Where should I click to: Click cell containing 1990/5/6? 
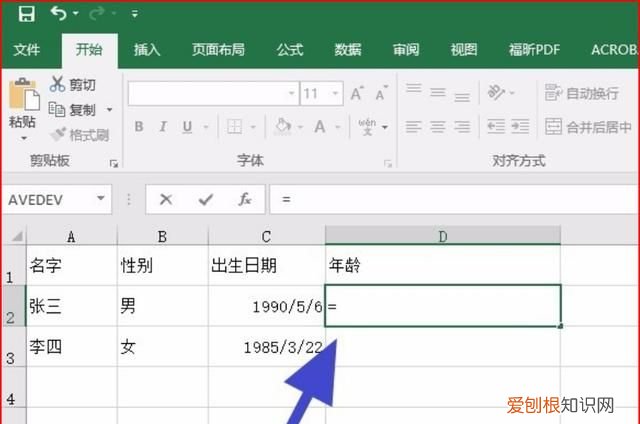click(x=267, y=306)
